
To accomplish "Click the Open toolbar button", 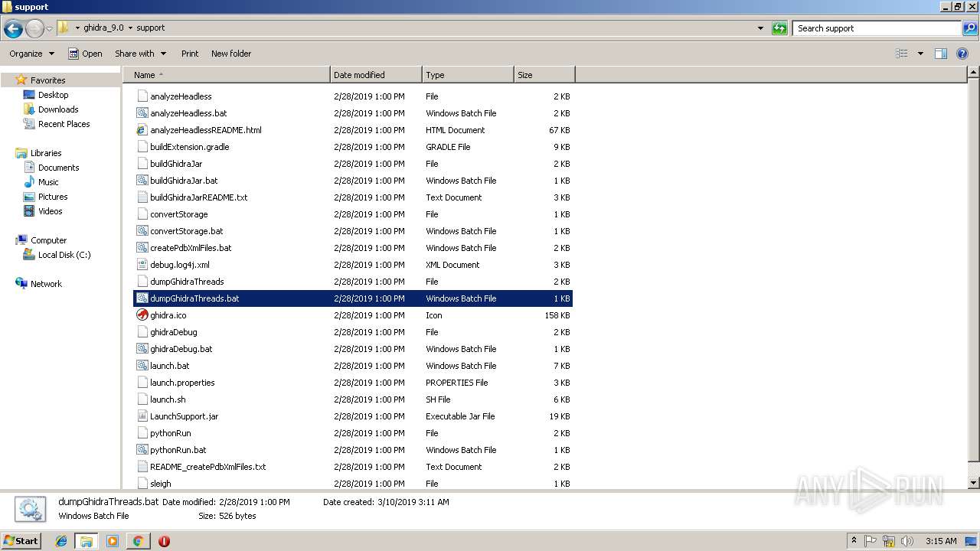I will [x=85, y=54].
